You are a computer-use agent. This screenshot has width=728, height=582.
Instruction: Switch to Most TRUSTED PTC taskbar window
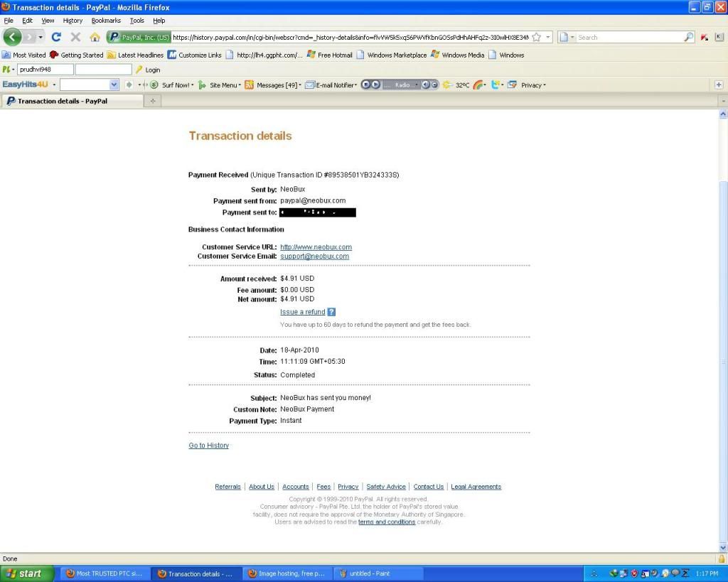(105, 573)
